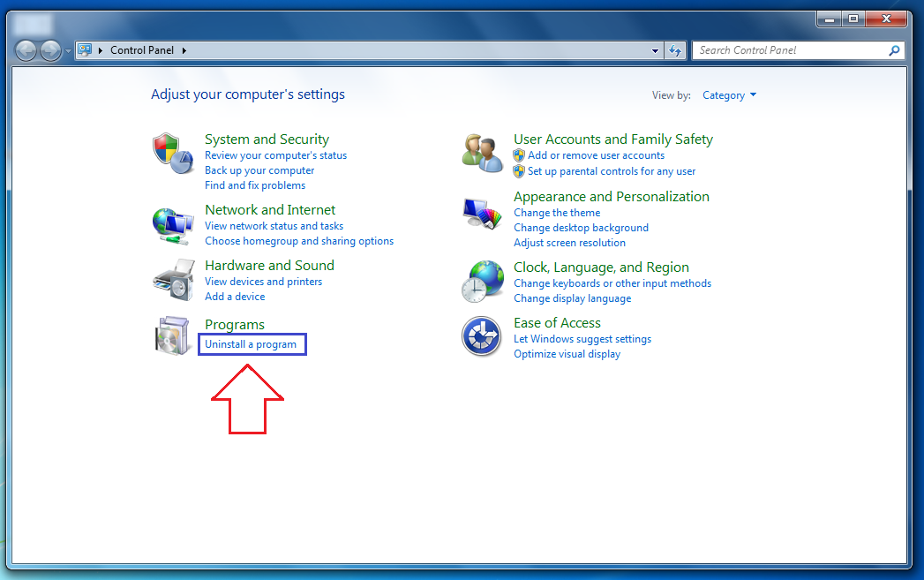
Task: Maximize the Control Panel window
Action: tap(853, 19)
